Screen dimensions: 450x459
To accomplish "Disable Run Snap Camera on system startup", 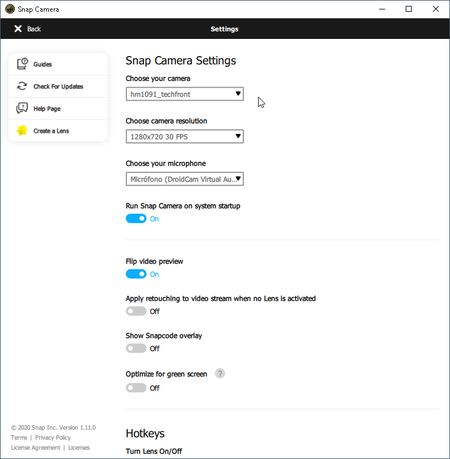I will [136, 219].
